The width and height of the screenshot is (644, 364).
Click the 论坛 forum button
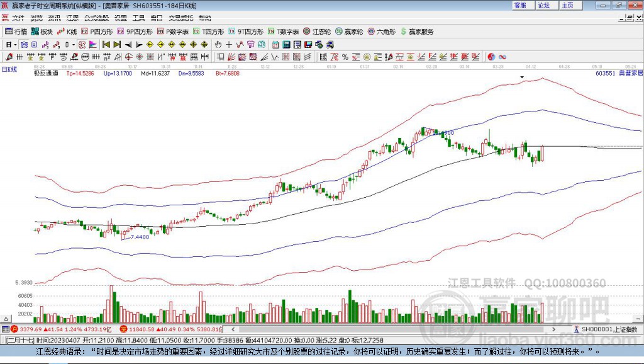[547, 5]
